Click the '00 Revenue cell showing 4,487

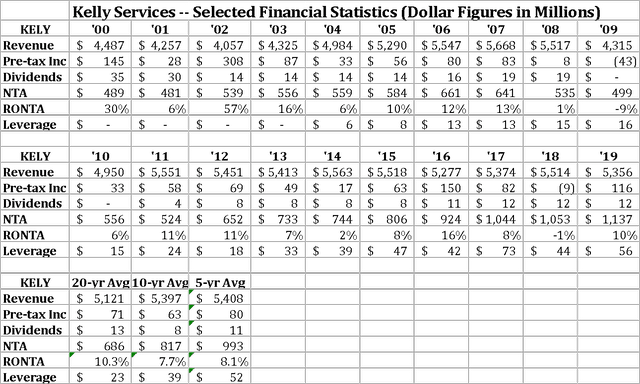[100, 45]
